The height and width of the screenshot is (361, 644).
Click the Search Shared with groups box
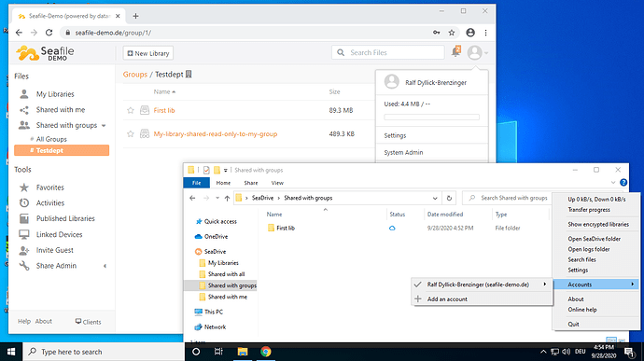[x=507, y=198]
